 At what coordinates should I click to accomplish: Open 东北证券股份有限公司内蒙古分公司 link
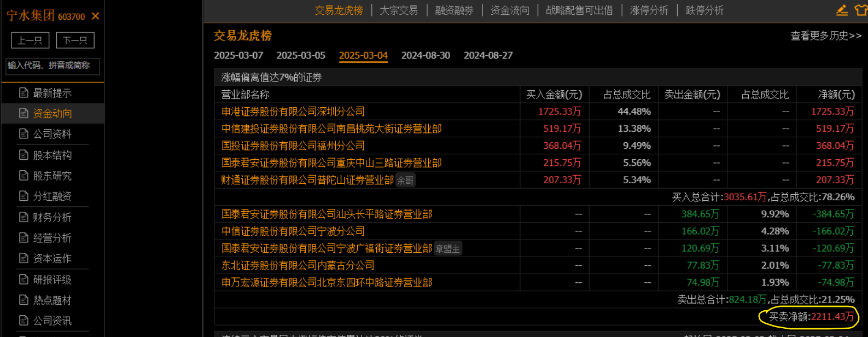(298, 265)
